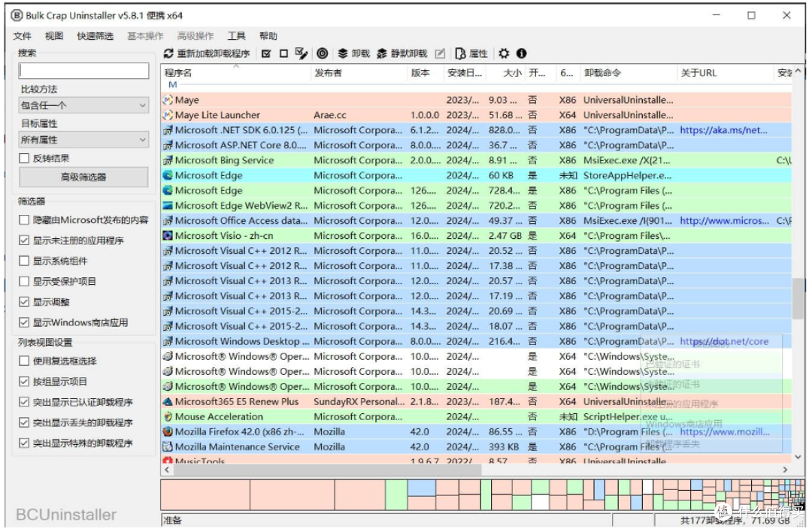
Task: Open the 基本操作 menu
Action: point(146,36)
